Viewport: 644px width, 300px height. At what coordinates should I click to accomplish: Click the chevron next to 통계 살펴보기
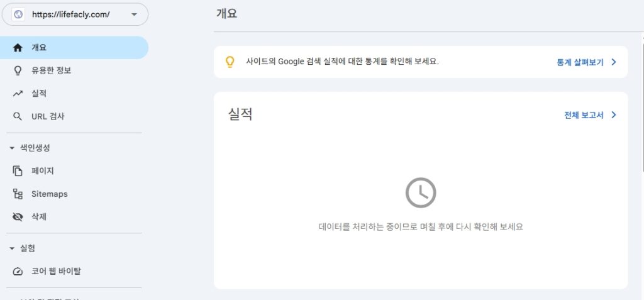[614, 62]
